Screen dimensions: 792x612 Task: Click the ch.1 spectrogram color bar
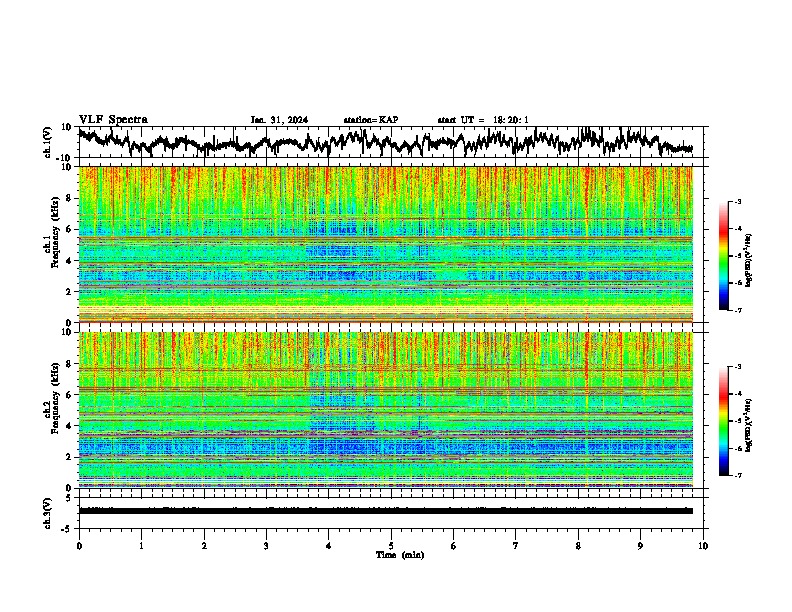tap(724, 256)
